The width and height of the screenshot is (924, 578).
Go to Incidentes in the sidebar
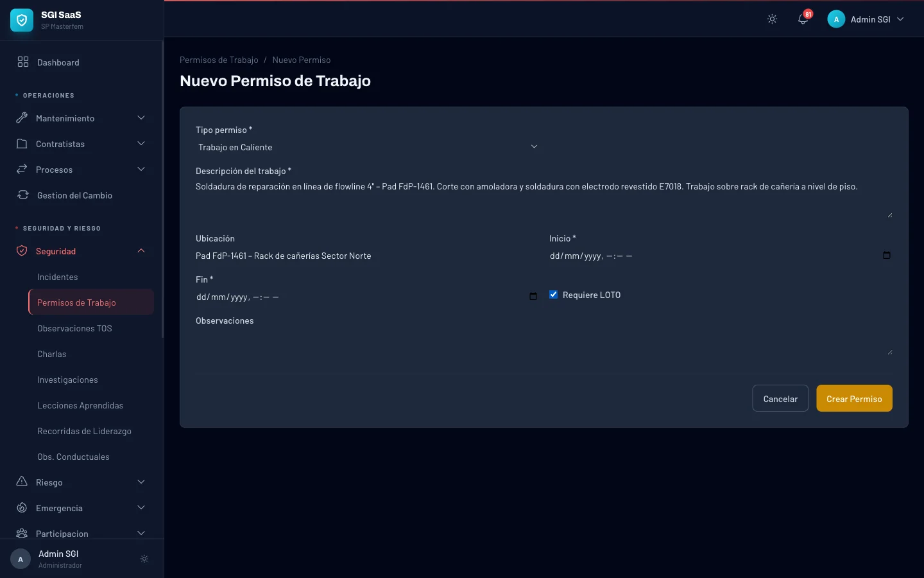58,277
